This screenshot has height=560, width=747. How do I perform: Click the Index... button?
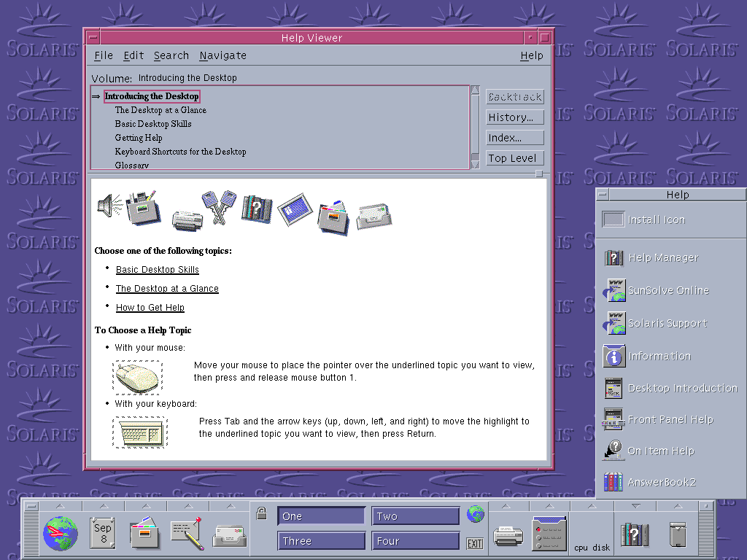pos(515,138)
